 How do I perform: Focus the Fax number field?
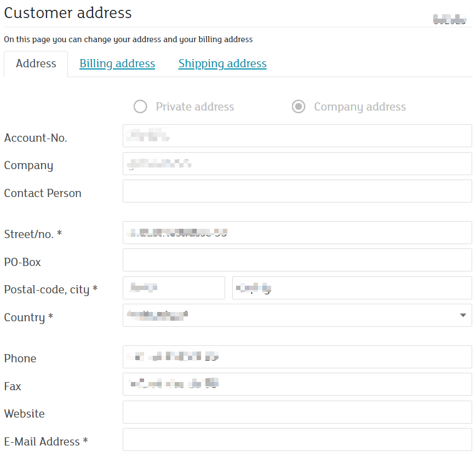[x=297, y=384]
